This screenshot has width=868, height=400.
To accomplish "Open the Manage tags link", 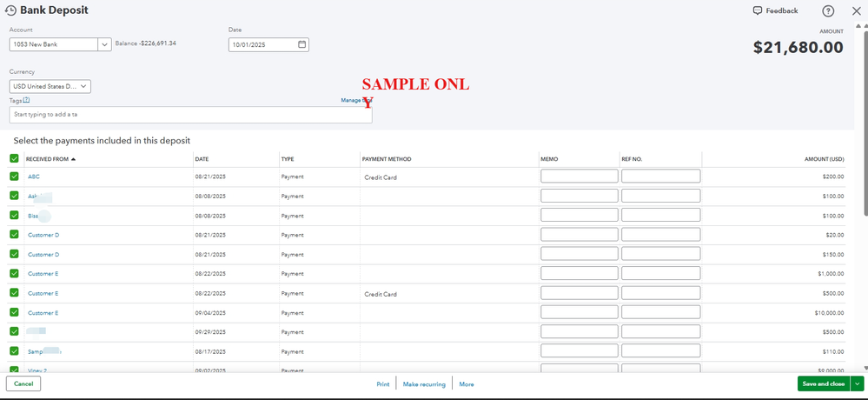I will (356, 100).
